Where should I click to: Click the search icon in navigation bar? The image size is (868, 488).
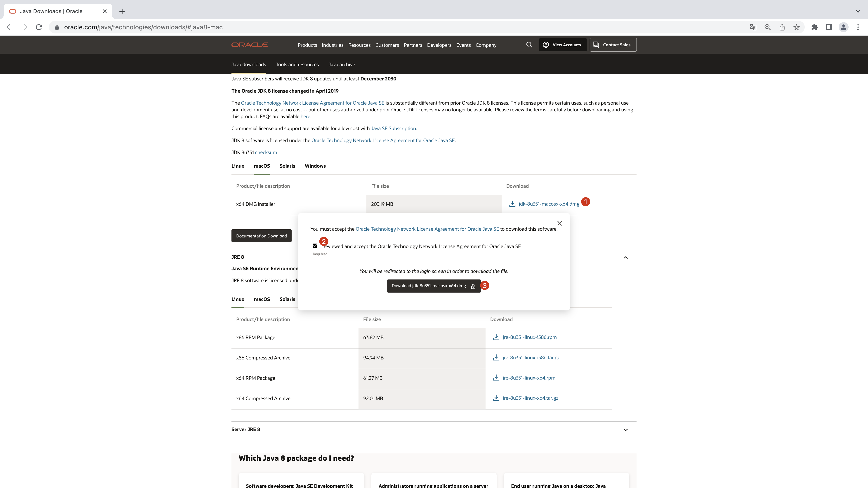pos(529,45)
